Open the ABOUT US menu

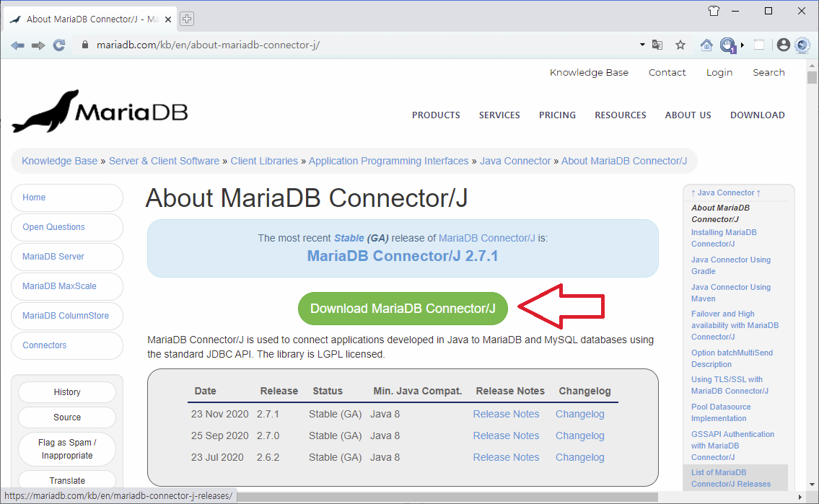[x=688, y=115]
